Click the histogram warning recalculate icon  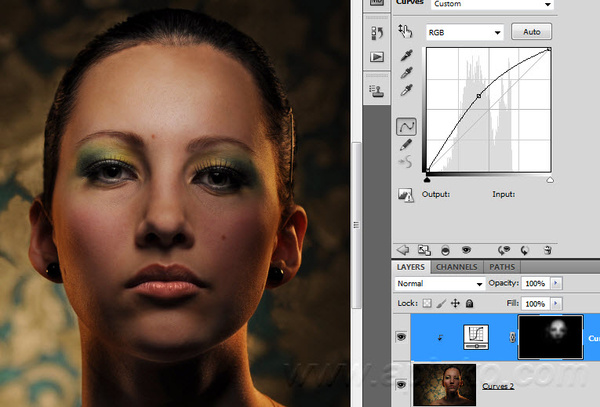coord(406,194)
